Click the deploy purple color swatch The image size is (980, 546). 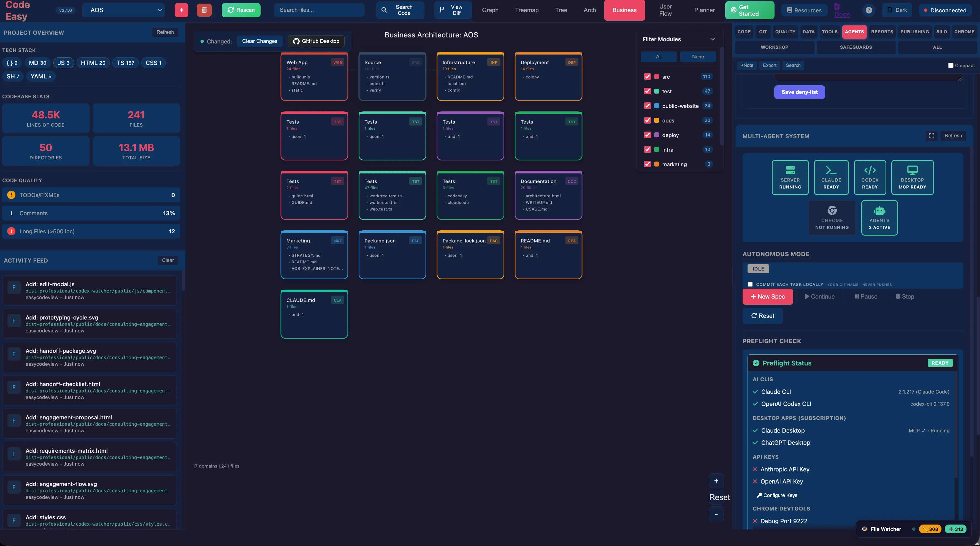656,135
